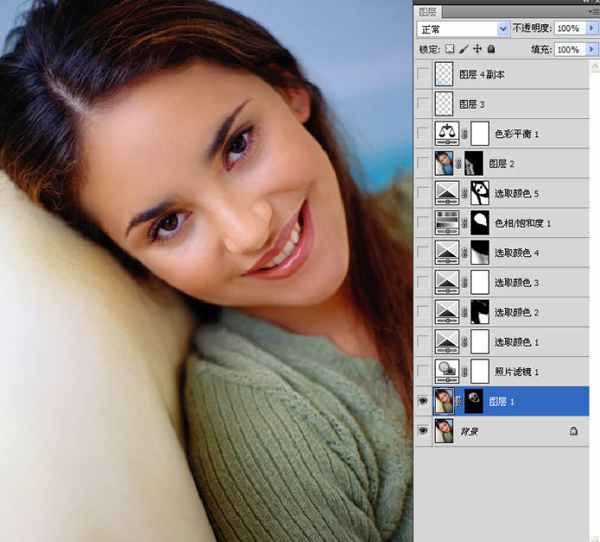Click the lock transparent pixels icon
The height and width of the screenshot is (542, 600).
(450, 49)
